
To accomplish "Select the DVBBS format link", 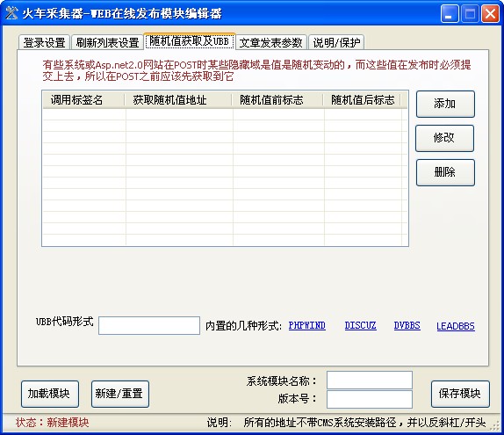I will [407, 326].
